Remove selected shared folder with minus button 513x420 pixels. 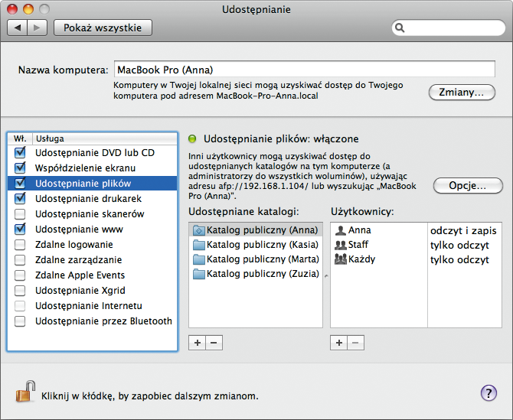214,343
